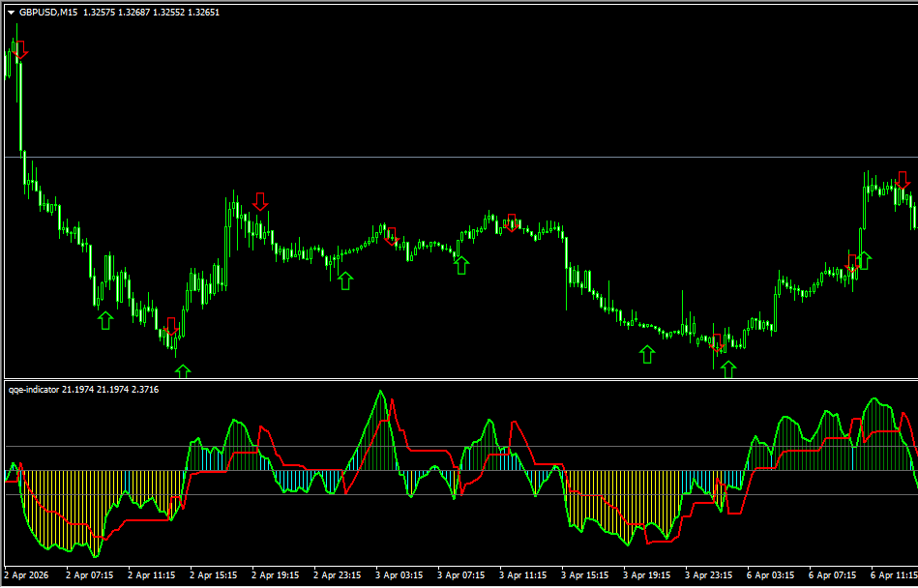
Task: Click the second green buy arrow from left
Action: point(182,372)
